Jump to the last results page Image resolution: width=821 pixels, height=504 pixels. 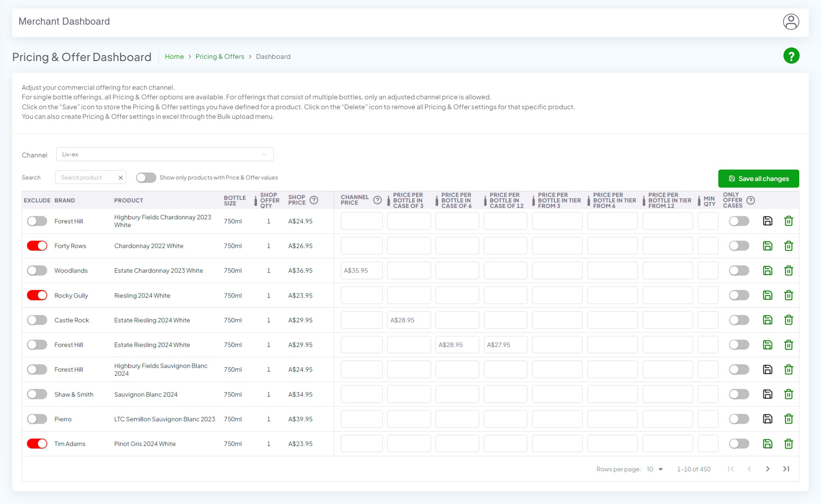click(786, 469)
